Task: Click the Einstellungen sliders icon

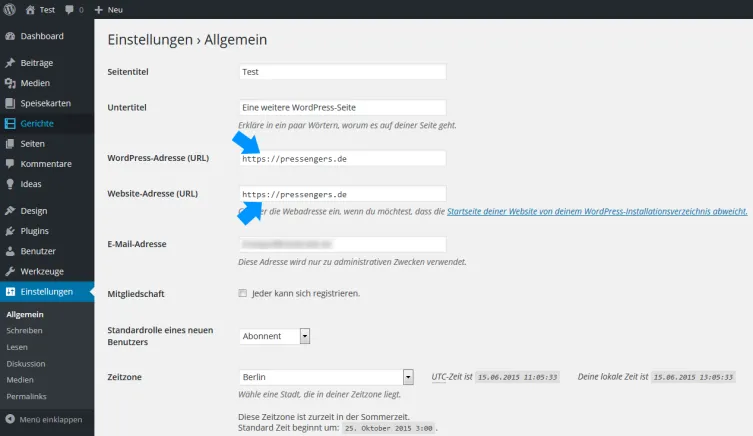Action: coord(10,291)
